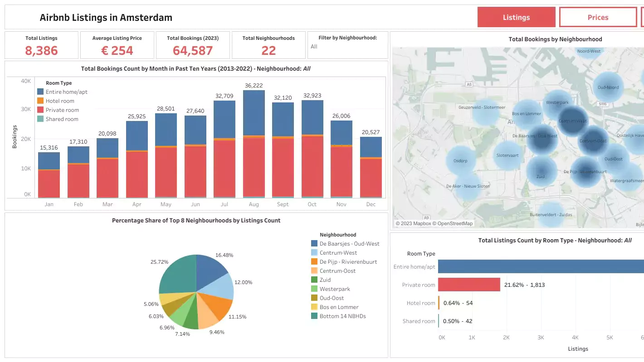Open the Mapbox attribution link
644x362 pixels.
(413, 223)
